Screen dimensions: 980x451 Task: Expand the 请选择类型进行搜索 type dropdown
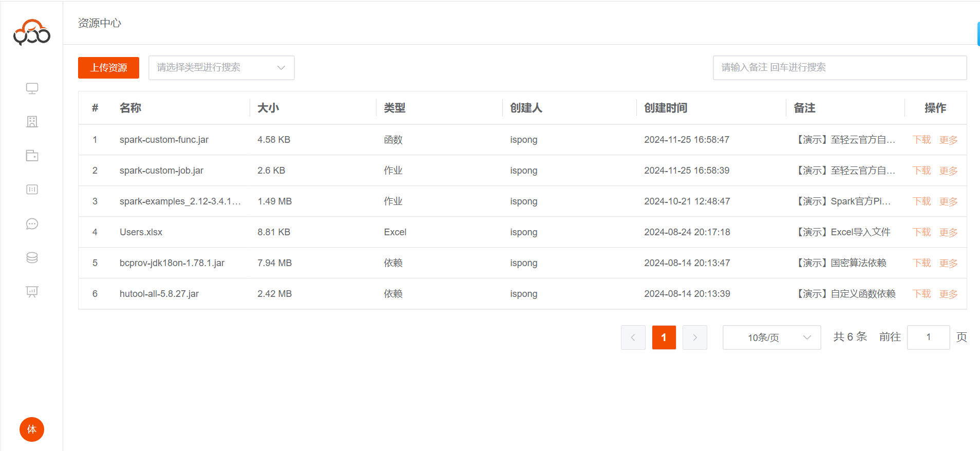221,68
